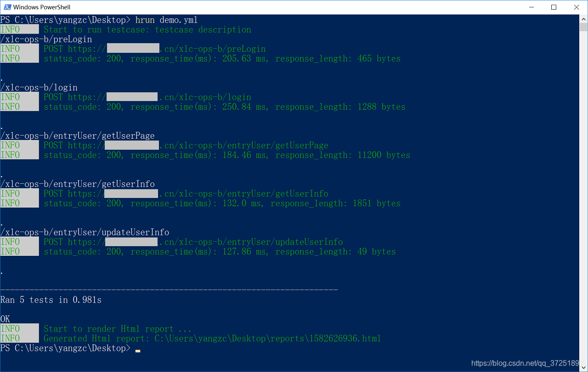Click 'Ran 5 tests in 0.981s' line
This screenshot has width=588, height=372.
coord(51,299)
